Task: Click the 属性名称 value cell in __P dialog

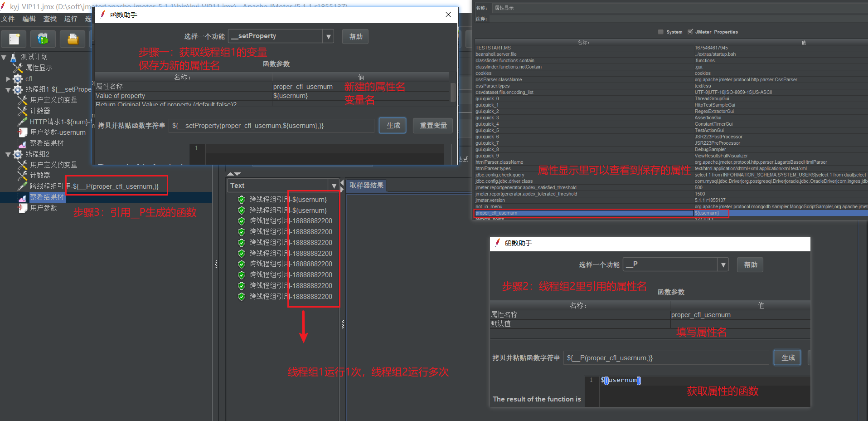Action: point(740,315)
